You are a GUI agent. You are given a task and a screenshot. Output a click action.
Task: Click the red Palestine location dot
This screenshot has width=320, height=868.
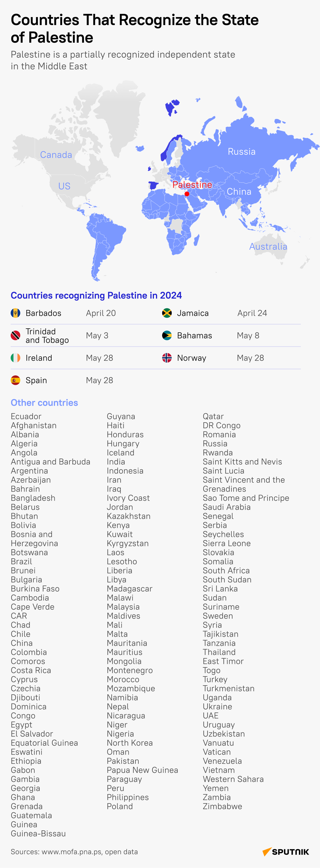pos(187,194)
